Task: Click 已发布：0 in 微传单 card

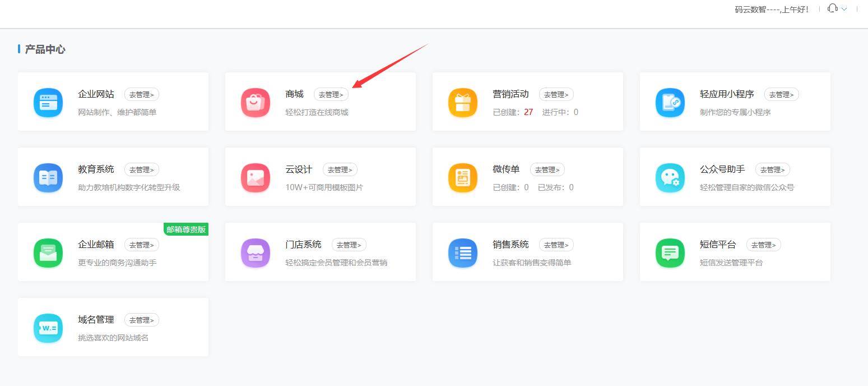Action: coord(555,187)
